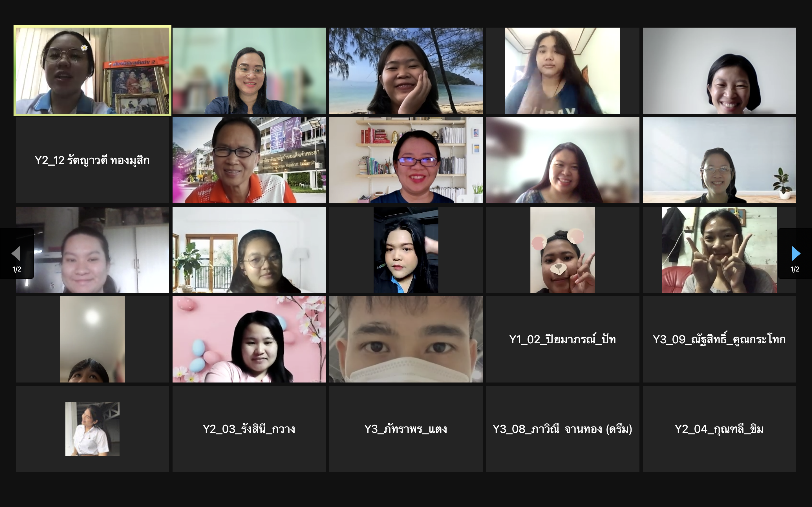Select the video with pink Easter egg background

(x=249, y=339)
